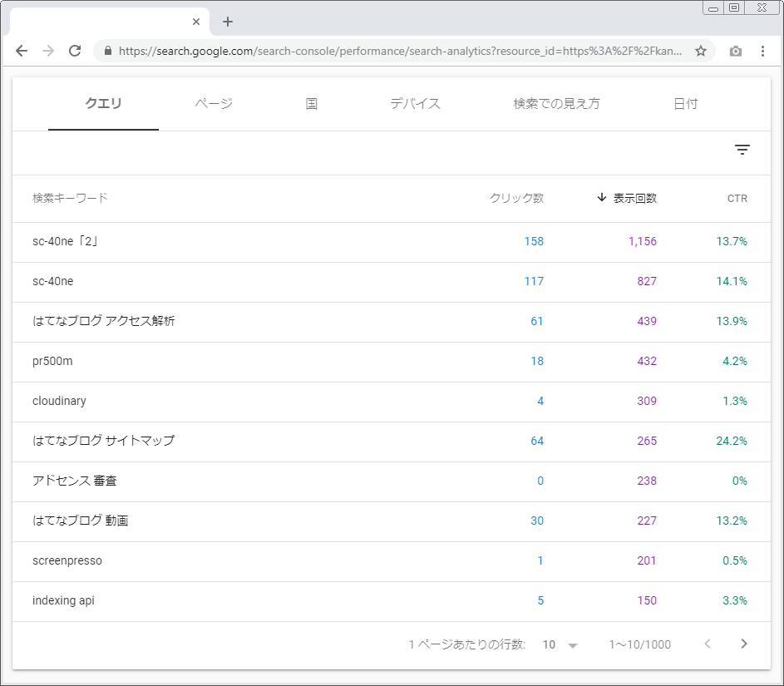Click the 1,156 impressions value
Image resolution: width=784 pixels, height=686 pixels.
click(x=643, y=241)
